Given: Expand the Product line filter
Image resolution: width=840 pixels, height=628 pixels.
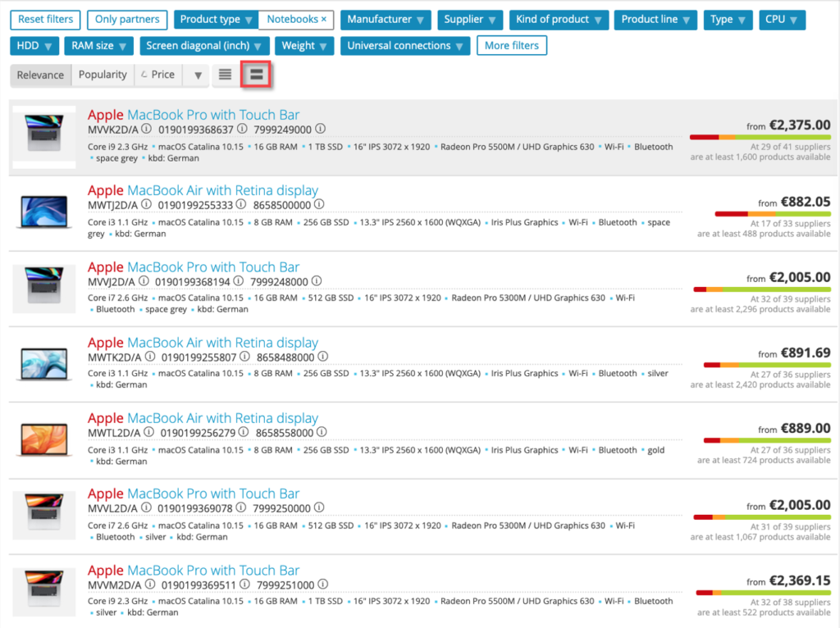Looking at the screenshot, I should [x=655, y=20].
